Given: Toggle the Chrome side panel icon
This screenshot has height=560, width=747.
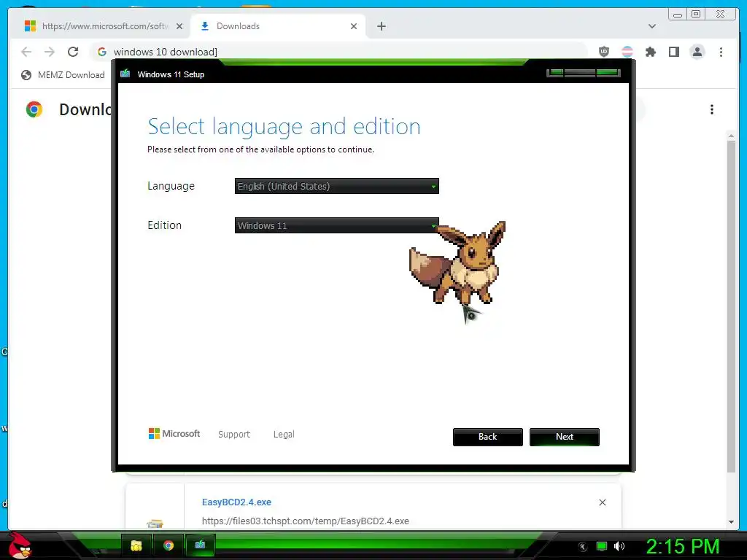Looking at the screenshot, I should tap(673, 52).
